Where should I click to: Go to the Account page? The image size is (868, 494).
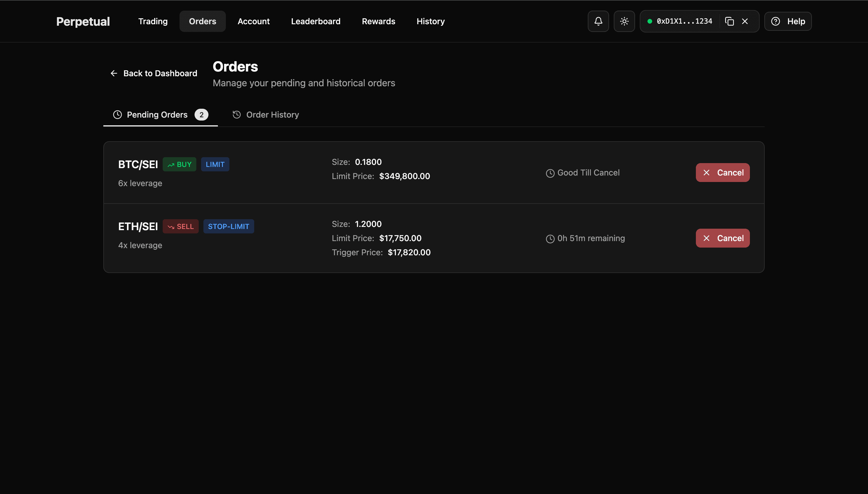[x=254, y=21]
